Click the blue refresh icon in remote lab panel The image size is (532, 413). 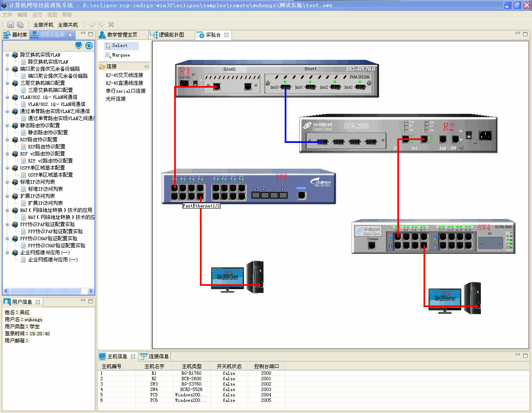(x=89, y=46)
